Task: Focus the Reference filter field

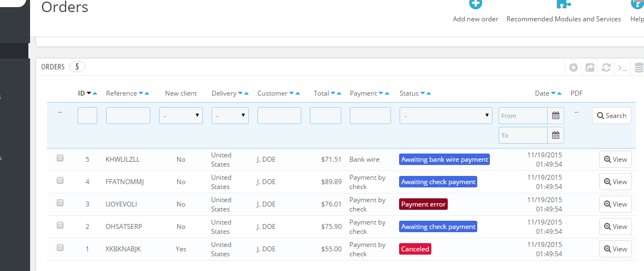Action: (128, 116)
